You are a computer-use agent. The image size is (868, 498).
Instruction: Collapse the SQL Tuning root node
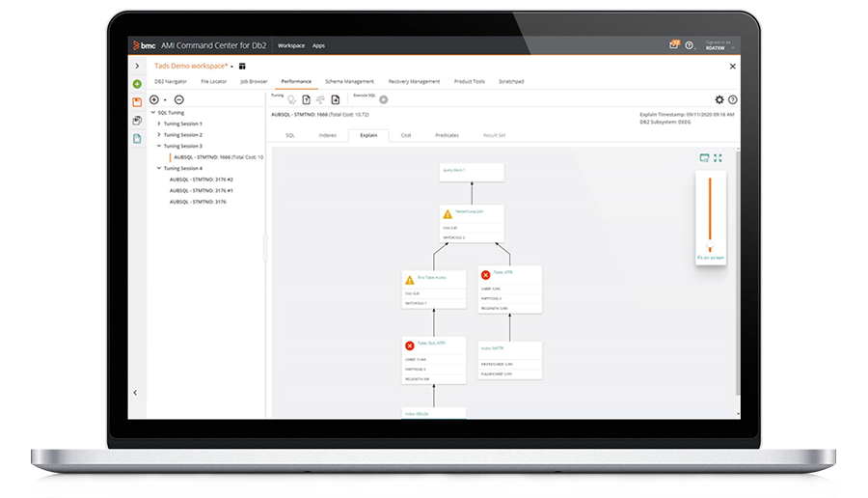tap(152, 113)
